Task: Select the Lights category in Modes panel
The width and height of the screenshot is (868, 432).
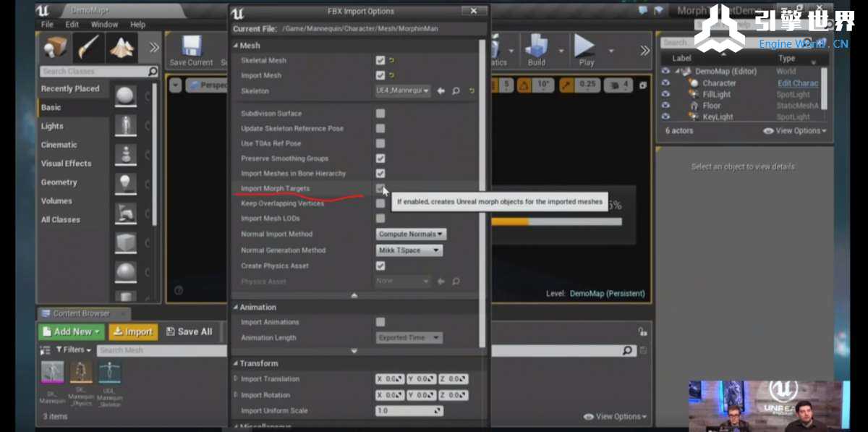Action: pos(52,126)
